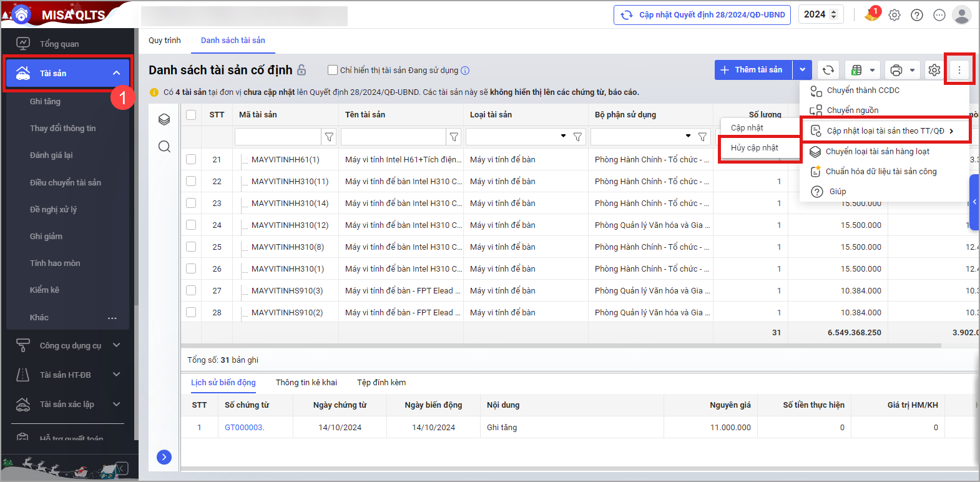Tick the checkbox for row 28
This screenshot has height=482, width=980.
(x=191, y=312)
